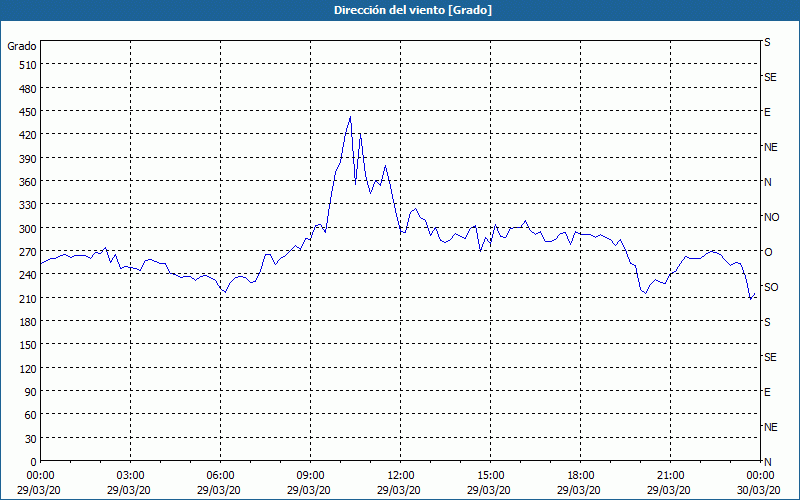Click the 30/03/20 date label
Viewport: 800px width, 500px height.
(760, 491)
